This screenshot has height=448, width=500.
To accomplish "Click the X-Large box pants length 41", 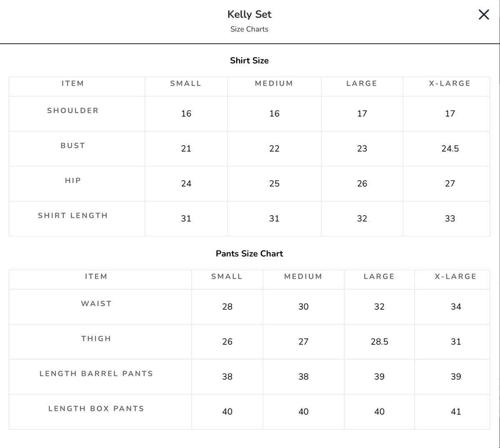I will click(456, 412).
